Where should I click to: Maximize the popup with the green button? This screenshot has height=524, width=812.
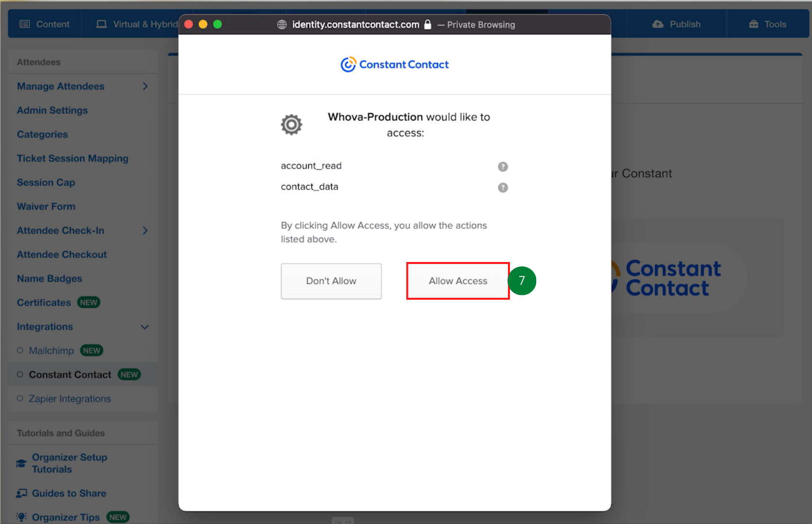218,24
